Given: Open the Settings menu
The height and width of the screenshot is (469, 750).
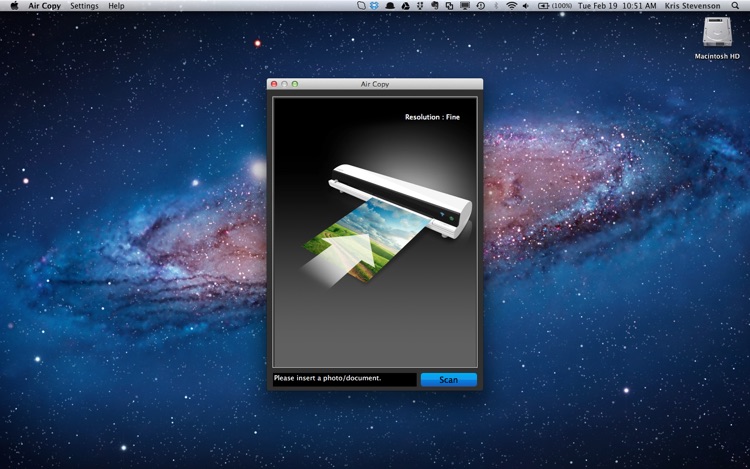Looking at the screenshot, I should point(84,6).
